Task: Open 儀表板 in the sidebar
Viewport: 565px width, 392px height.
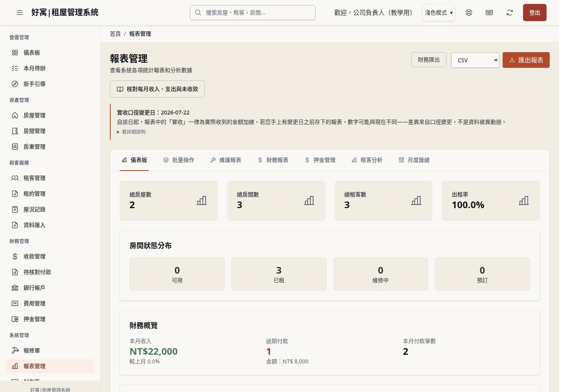Action: [x=50, y=53]
